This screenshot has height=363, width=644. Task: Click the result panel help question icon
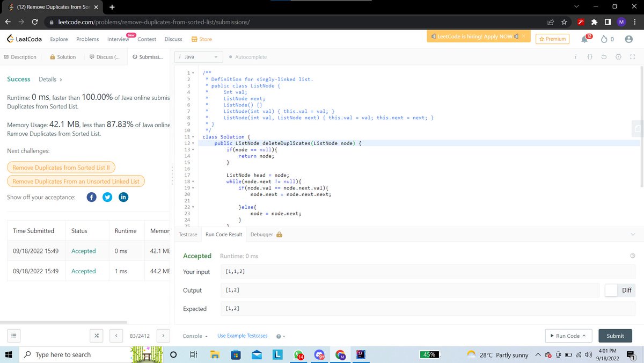click(633, 256)
